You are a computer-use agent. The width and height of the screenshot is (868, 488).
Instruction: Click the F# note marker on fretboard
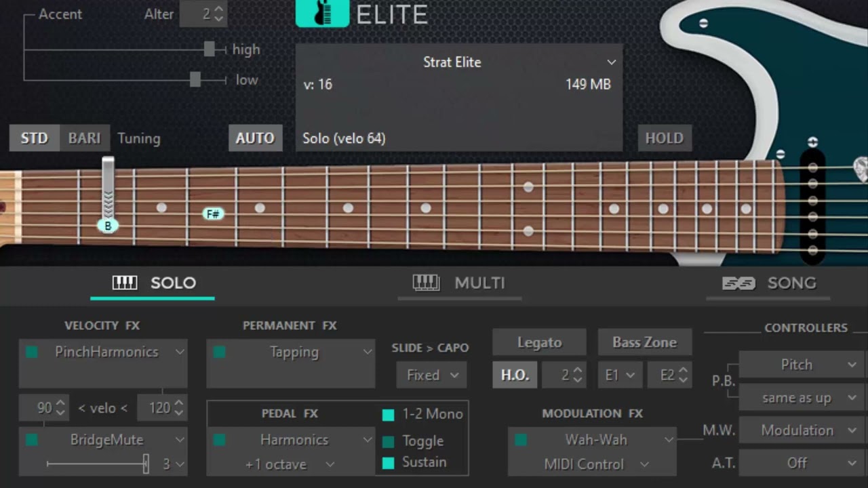pyautogui.click(x=213, y=214)
